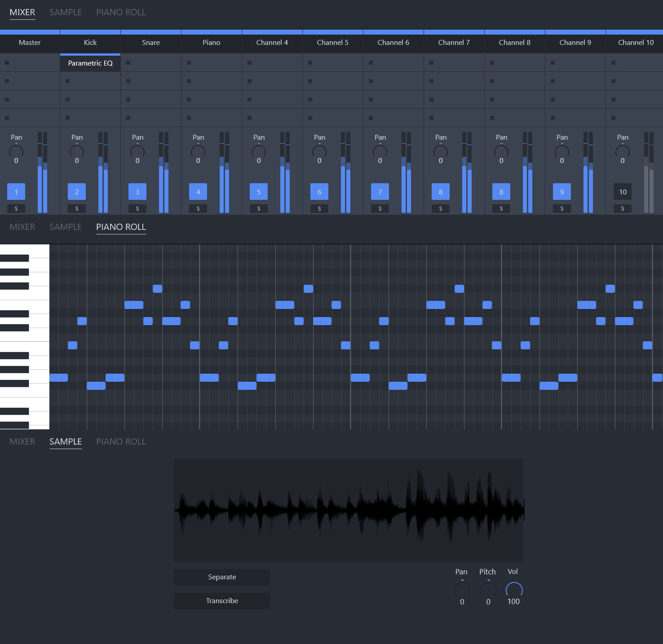Select the Piano channel header
Screen dimensions: 663x644
pyautogui.click(x=212, y=43)
